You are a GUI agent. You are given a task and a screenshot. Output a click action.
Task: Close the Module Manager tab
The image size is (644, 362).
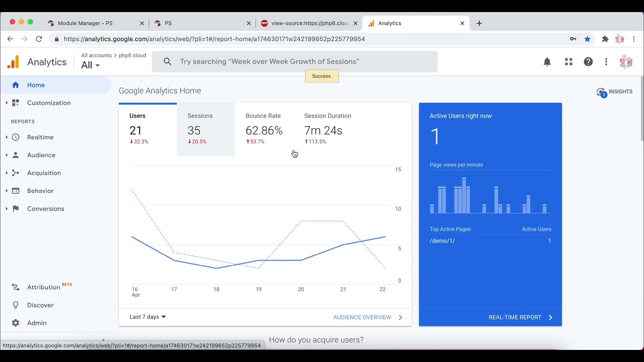tap(142, 23)
